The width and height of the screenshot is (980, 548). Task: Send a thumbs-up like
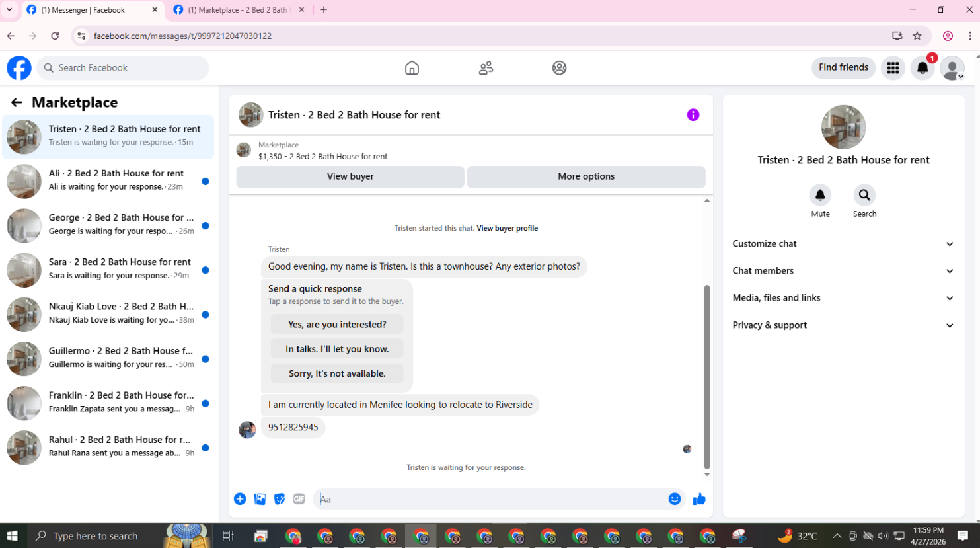[699, 499]
